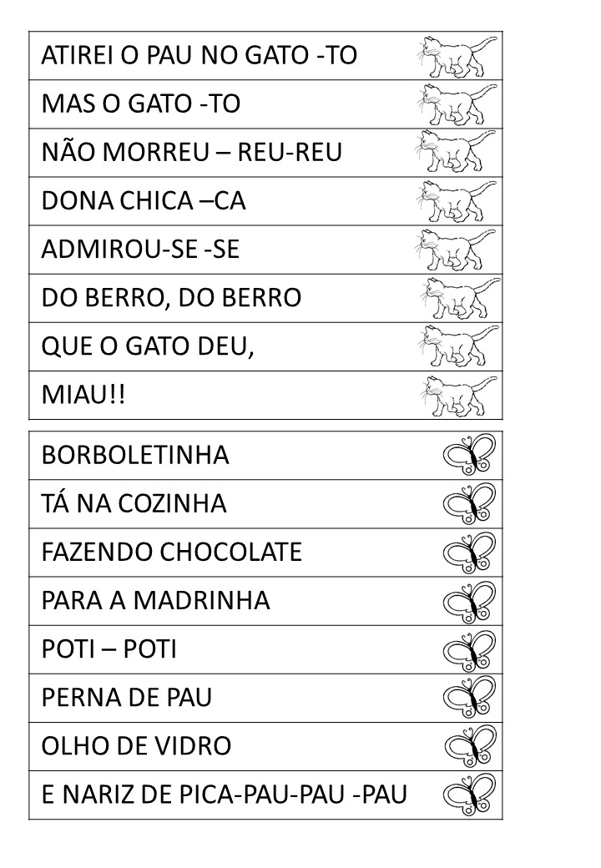Select the butterfly in the POTI – POTI row
The height and width of the screenshot is (868, 601).
469,649
